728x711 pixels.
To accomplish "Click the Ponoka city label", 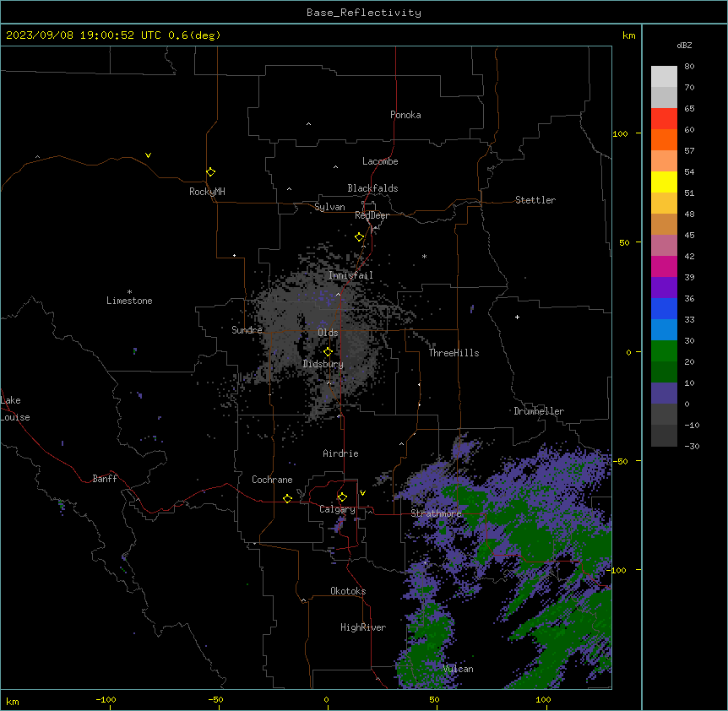I will [405, 115].
